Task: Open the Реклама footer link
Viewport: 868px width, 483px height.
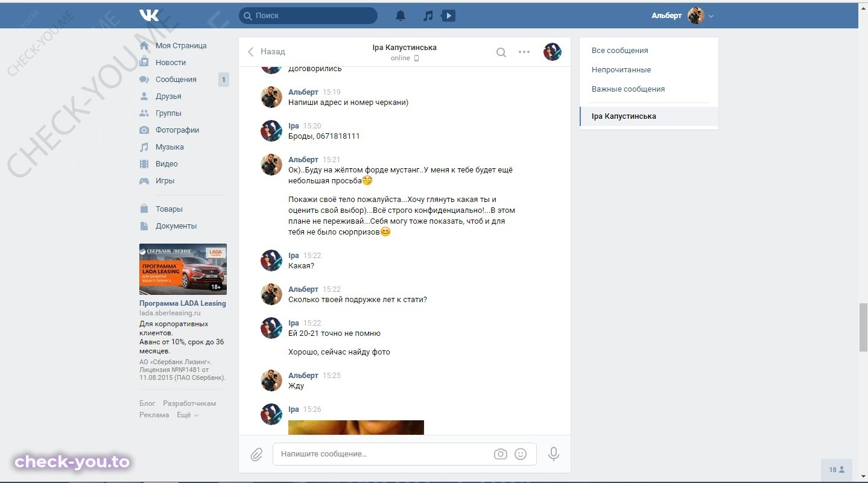Action: coord(154,415)
